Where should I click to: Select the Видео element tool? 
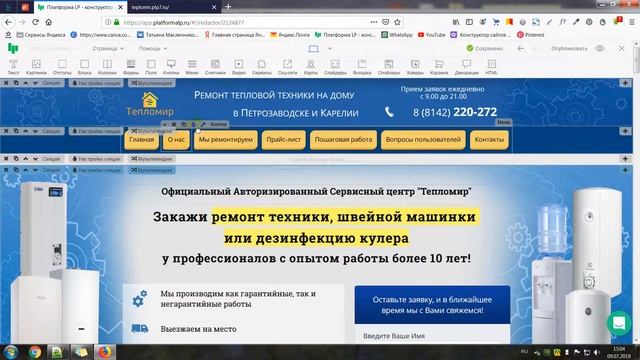point(239,67)
